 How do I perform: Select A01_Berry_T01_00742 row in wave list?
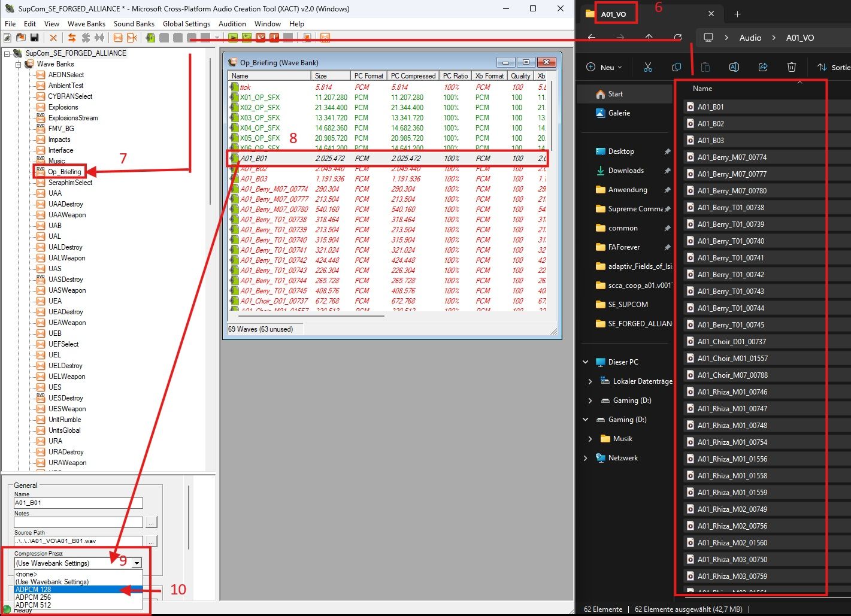pos(388,260)
